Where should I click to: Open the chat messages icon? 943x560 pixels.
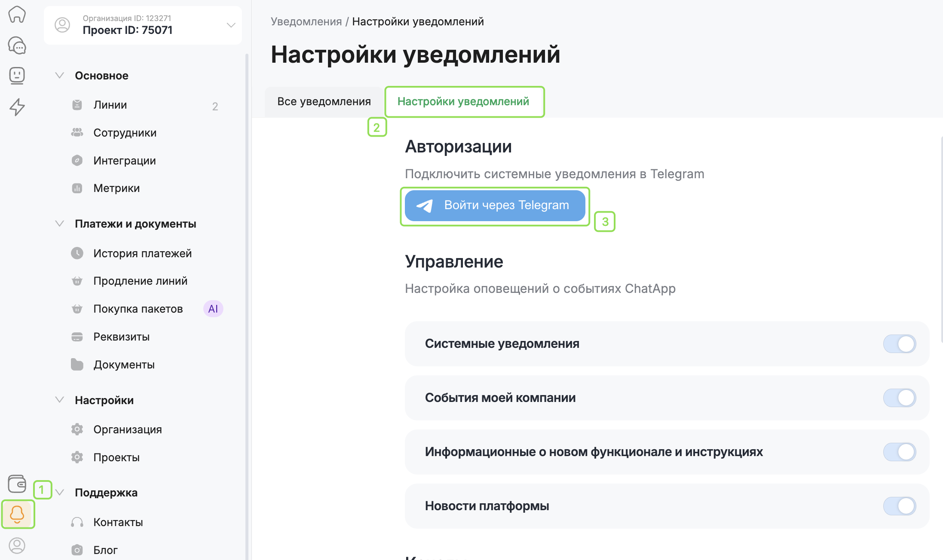click(x=17, y=45)
